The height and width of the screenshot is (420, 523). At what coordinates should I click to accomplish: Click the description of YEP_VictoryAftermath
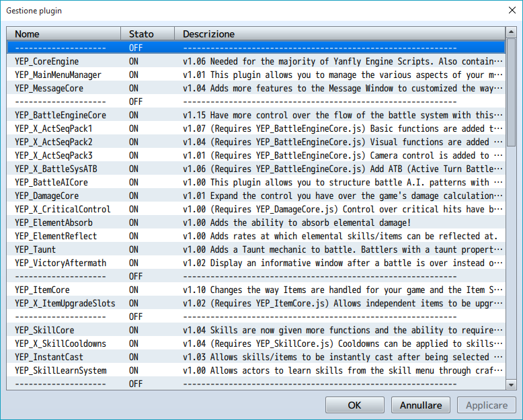tap(343, 263)
